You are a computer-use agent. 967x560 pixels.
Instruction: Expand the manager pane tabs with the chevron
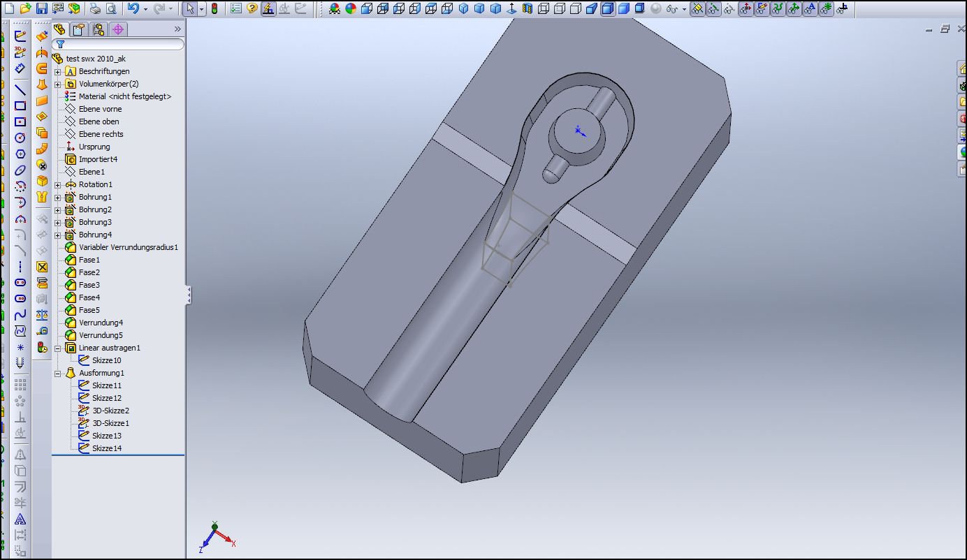[177, 29]
